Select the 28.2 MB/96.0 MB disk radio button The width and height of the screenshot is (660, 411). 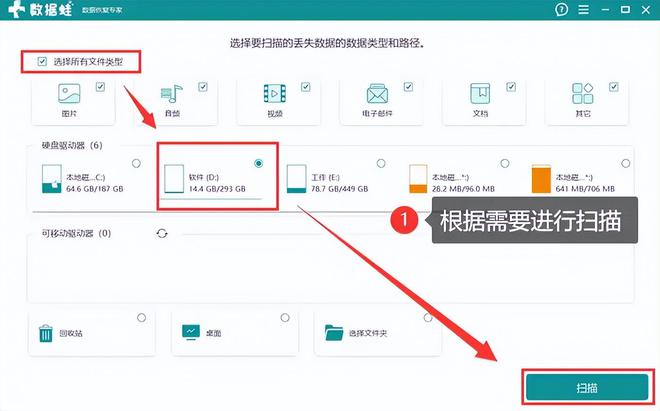tap(505, 163)
